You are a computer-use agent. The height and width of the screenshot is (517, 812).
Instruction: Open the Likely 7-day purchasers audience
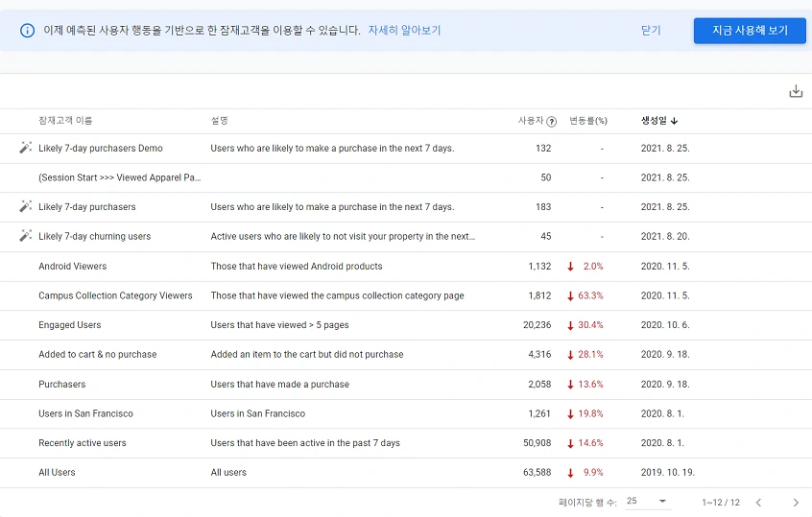click(x=87, y=207)
